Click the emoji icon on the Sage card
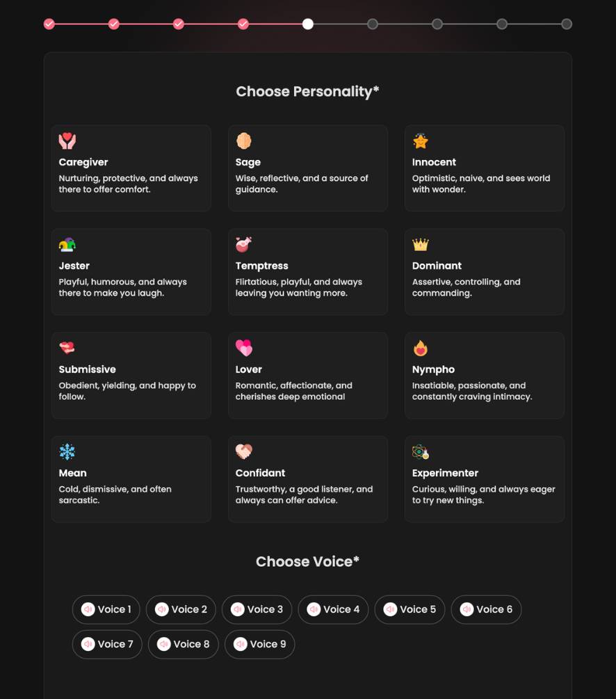This screenshot has width=616, height=699. click(243, 140)
